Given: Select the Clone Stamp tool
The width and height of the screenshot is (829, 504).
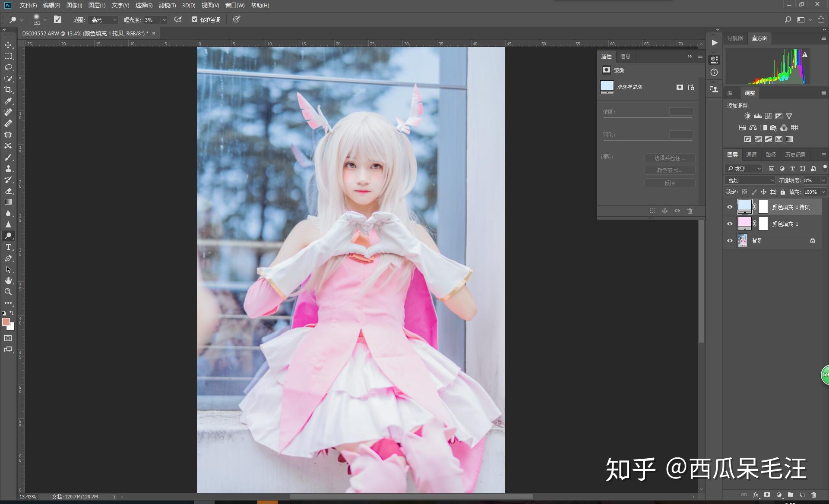Looking at the screenshot, I should [8, 168].
